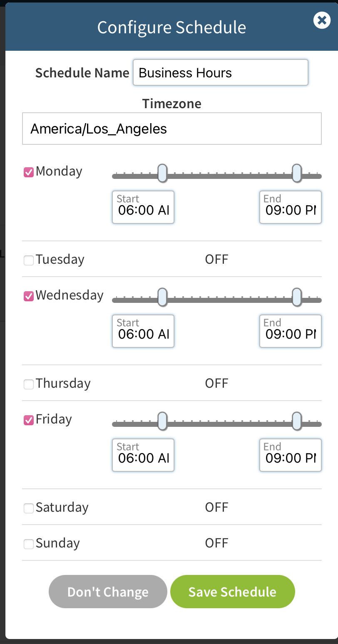The width and height of the screenshot is (338, 644).
Task: Close the Configure Schedule dialog
Action: (x=322, y=20)
